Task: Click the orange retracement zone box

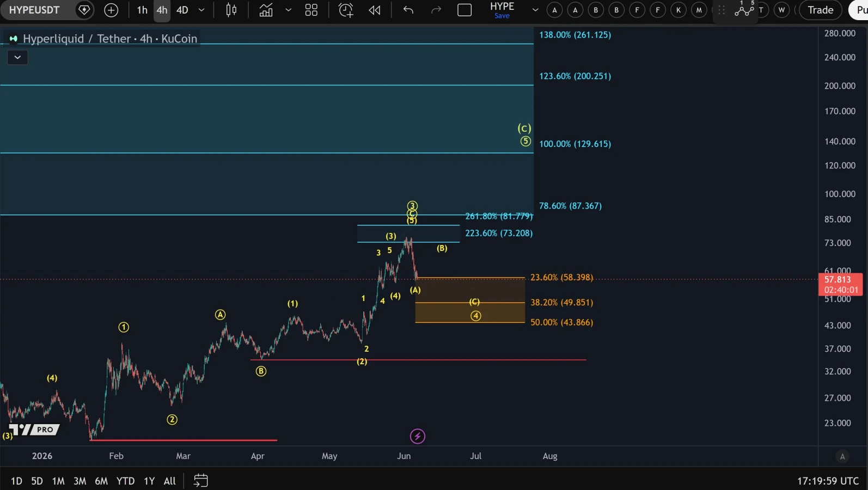Action: coord(470,300)
